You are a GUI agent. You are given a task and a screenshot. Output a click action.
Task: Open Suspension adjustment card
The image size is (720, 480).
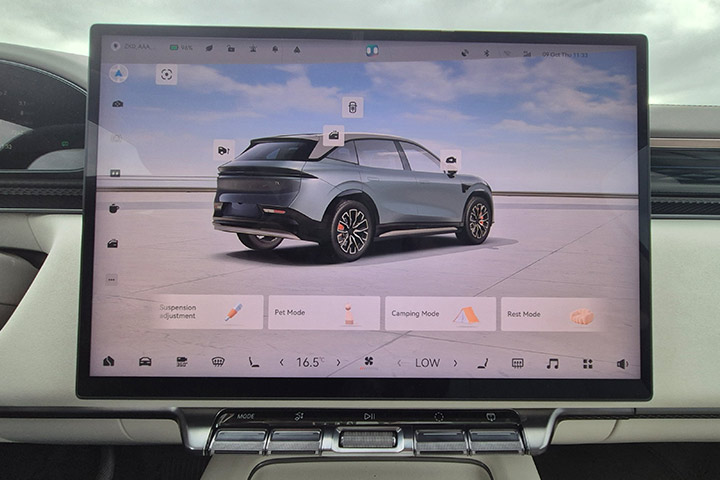click(x=210, y=313)
